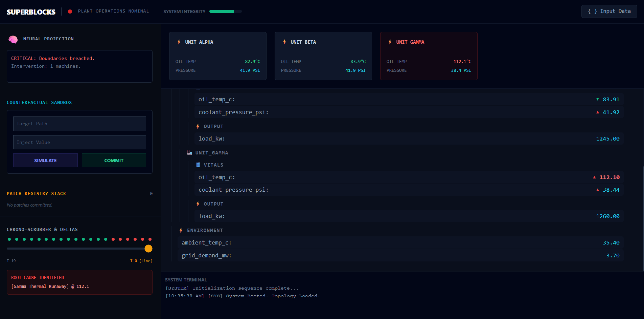Click the pink brain icon beside Neural Projection

coord(13,39)
